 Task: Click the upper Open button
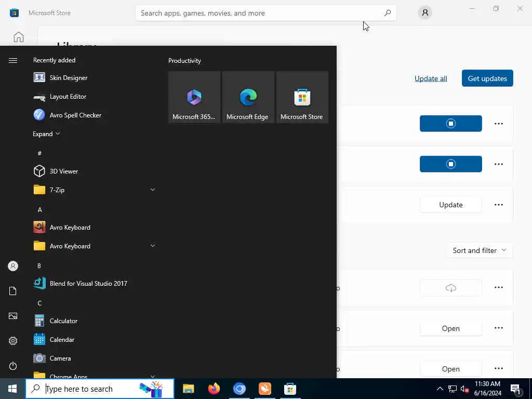click(x=450, y=328)
